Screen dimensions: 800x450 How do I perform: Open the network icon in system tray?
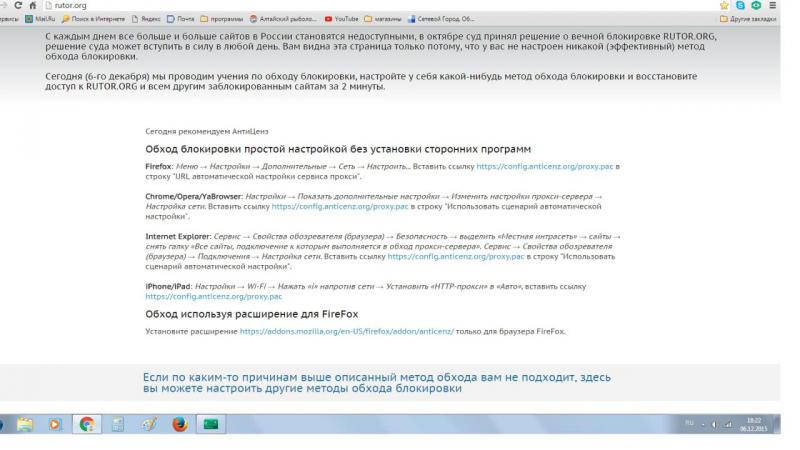click(728, 424)
